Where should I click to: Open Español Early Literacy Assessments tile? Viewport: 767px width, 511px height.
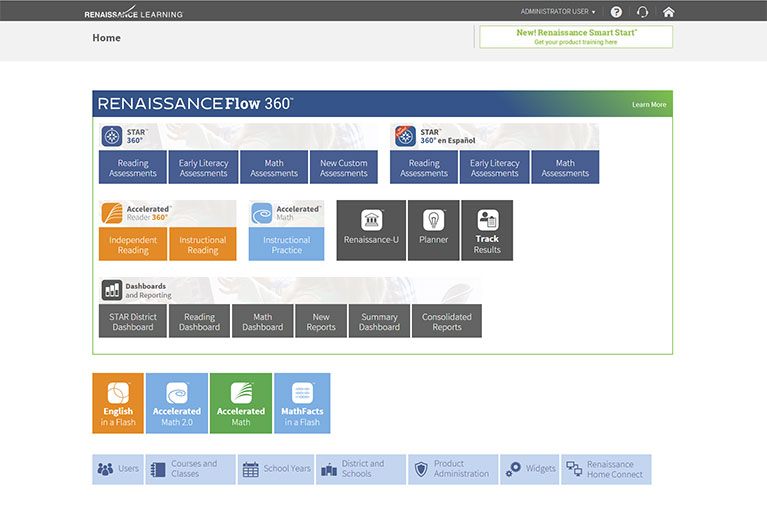click(494, 167)
